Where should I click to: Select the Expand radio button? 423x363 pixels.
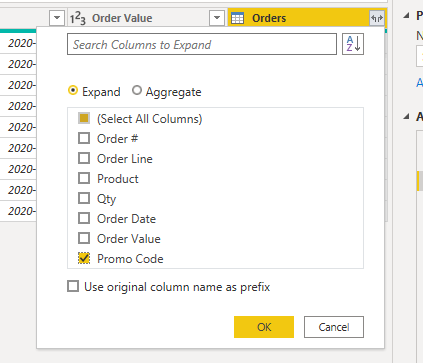point(73,91)
